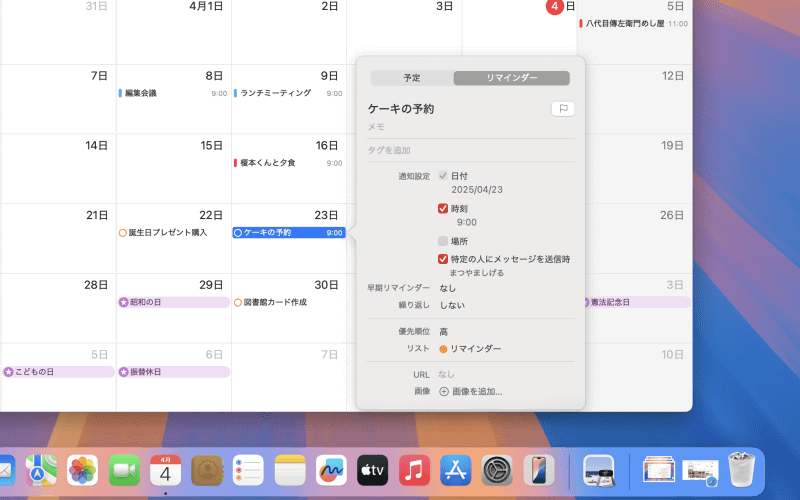The width and height of the screenshot is (800, 500).
Task: Edit the ケーキの予約 title field
Action: point(401,109)
